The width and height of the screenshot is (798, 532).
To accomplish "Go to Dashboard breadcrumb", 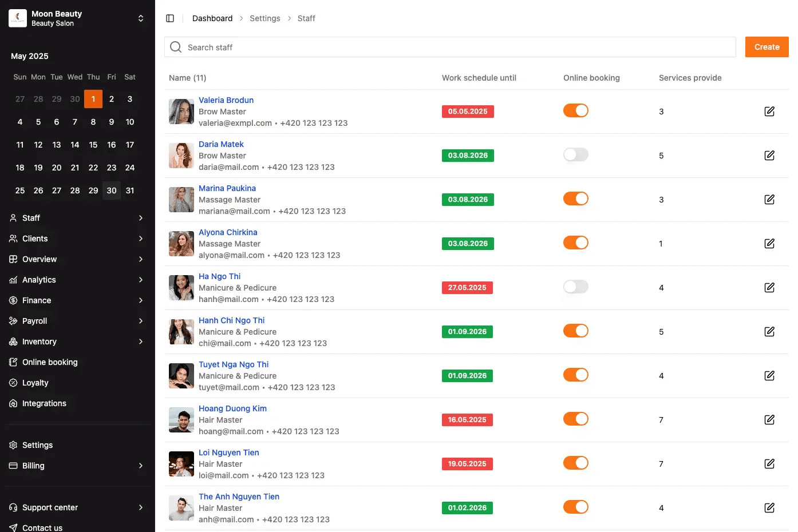I will click(x=212, y=18).
